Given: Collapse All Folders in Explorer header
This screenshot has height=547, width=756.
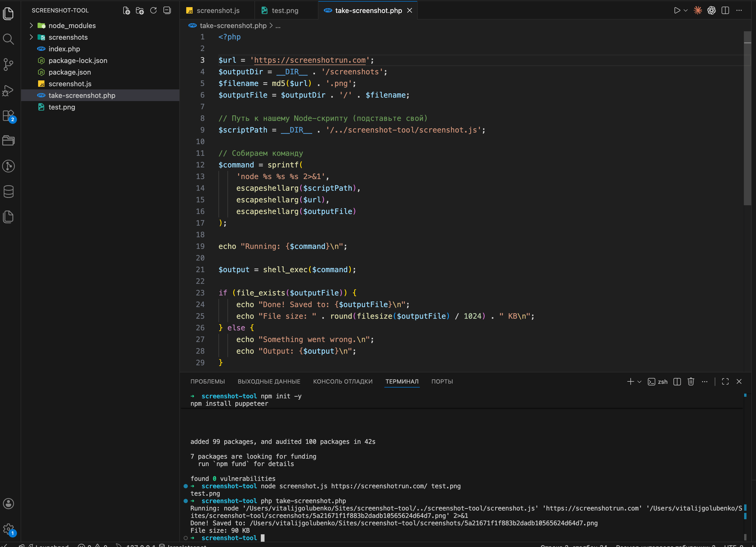Looking at the screenshot, I should [167, 10].
